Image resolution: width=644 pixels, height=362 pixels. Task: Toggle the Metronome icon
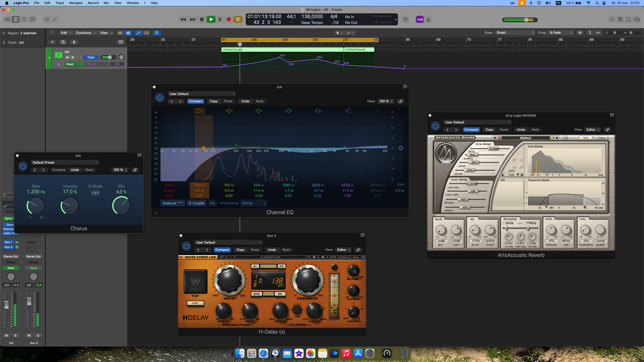point(428,19)
